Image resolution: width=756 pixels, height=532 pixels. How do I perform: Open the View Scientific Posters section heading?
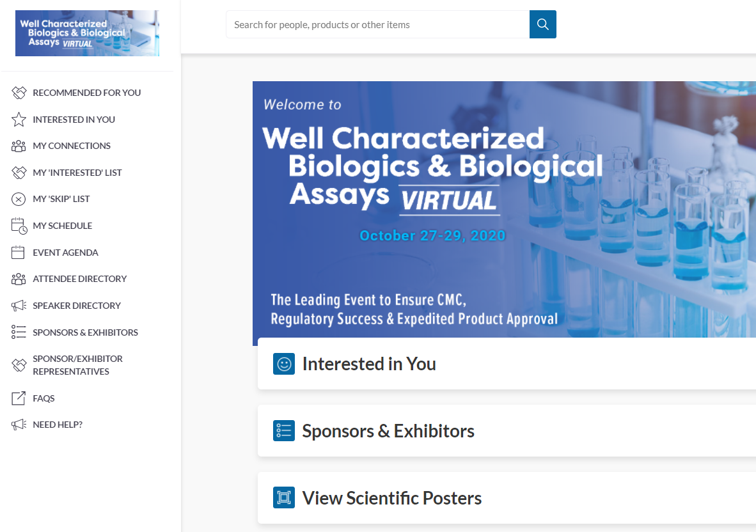tap(391, 498)
